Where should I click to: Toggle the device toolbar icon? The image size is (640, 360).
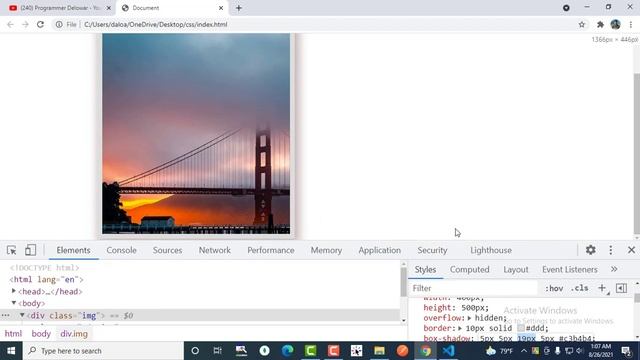pyautogui.click(x=30, y=250)
